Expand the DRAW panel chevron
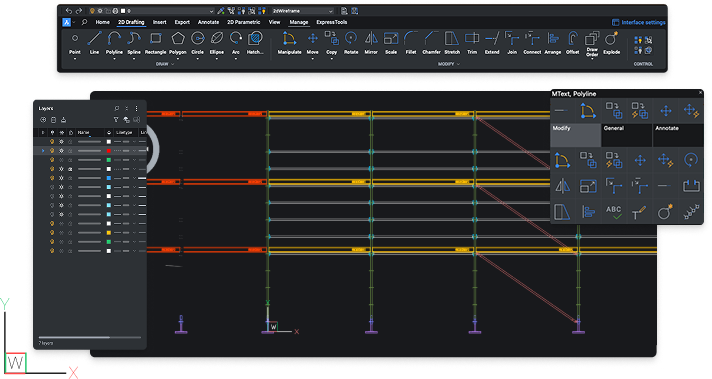This screenshot has width=712, height=379. tap(173, 64)
